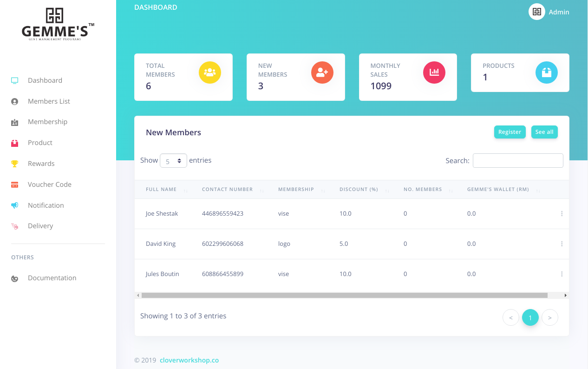Go to the Voucher Code page

point(49,184)
